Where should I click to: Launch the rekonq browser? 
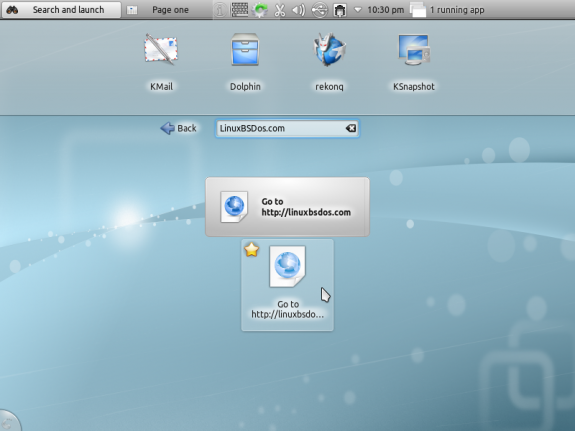pos(329,62)
